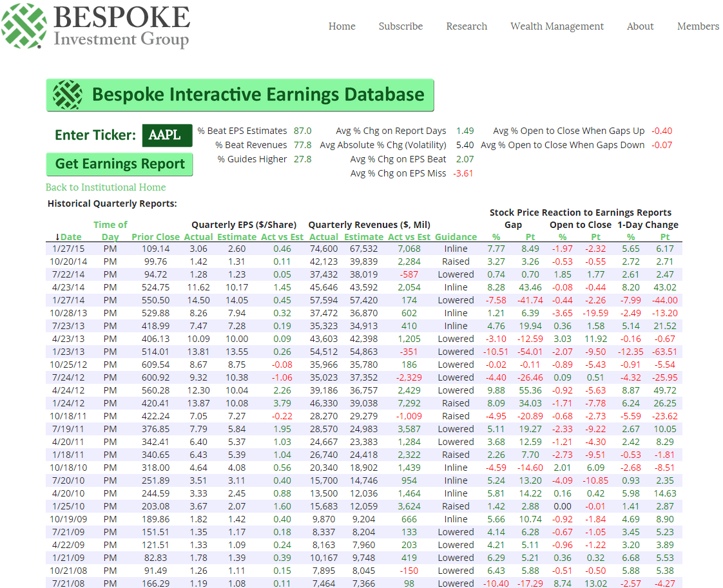Screen dimensions: 723x588
Task: Click the lattice icon in the Earnings Database banner
Action: coord(66,95)
